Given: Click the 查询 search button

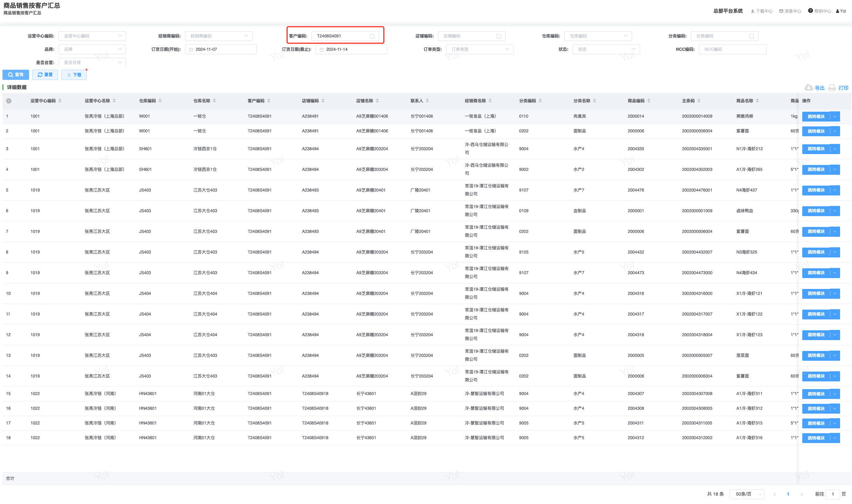Looking at the screenshot, I should pos(16,75).
